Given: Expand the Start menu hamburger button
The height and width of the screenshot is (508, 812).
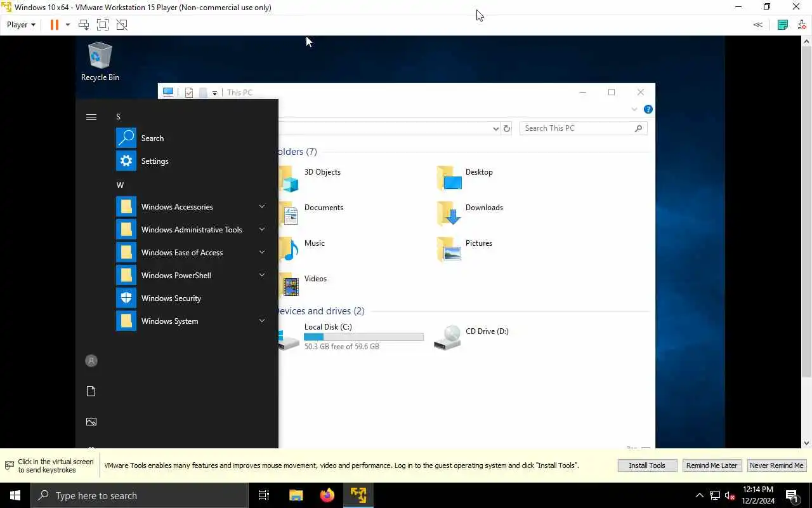Looking at the screenshot, I should tap(91, 117).
